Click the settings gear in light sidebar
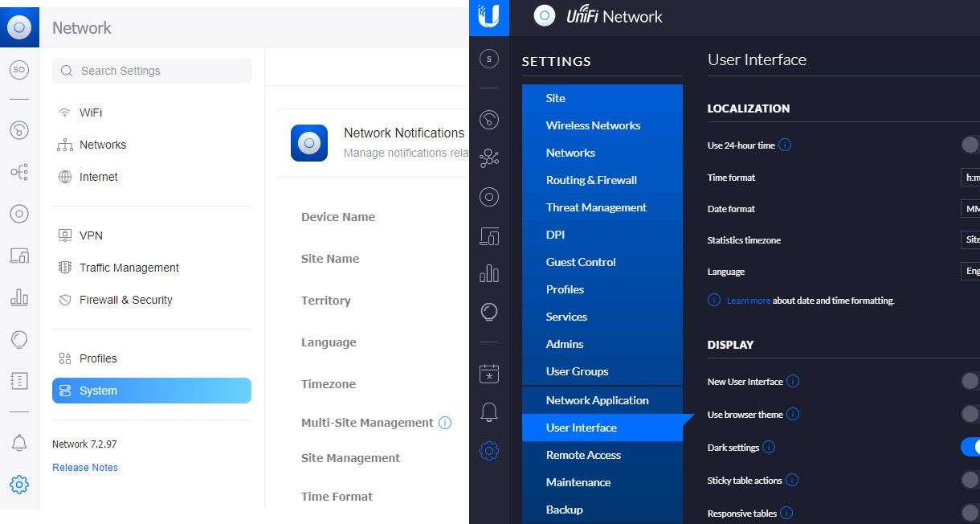 click(x=19, y=484)
